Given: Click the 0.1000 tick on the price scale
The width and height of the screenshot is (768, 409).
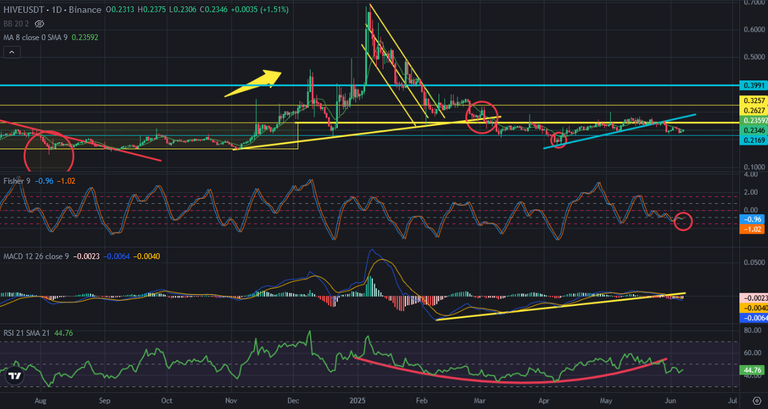Looking at the screenshot, I should point(755,167).
